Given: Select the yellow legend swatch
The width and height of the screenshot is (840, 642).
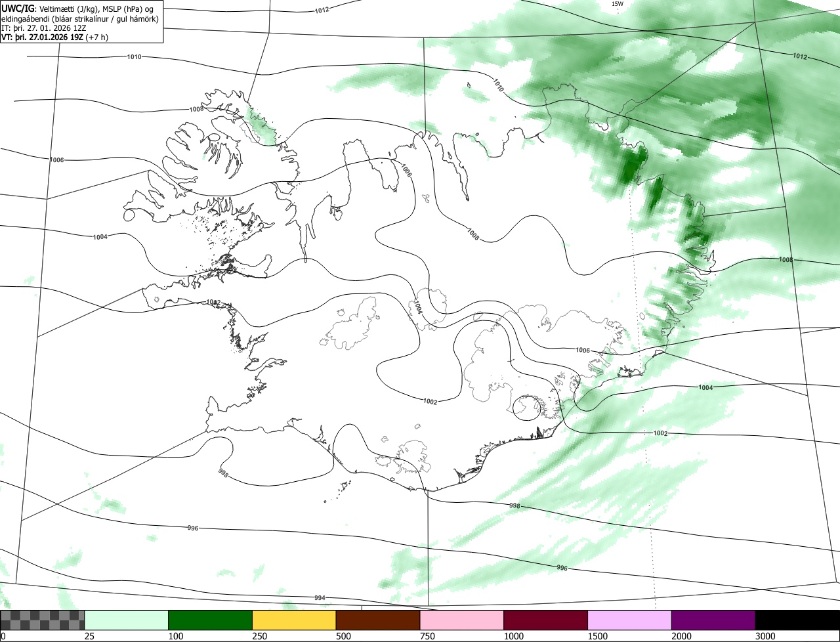Looking at the screenshot, I should coord(294,620).
